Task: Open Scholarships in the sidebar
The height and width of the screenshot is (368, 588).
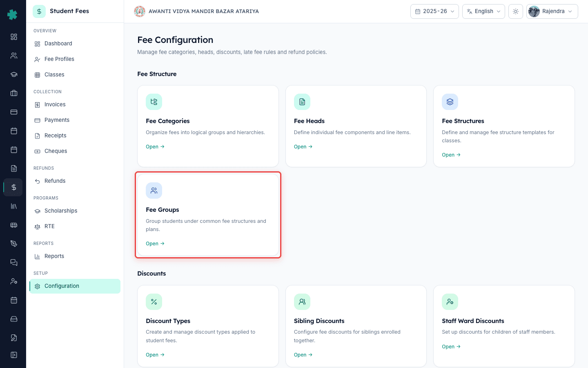Action: click(x=75, y=211)
